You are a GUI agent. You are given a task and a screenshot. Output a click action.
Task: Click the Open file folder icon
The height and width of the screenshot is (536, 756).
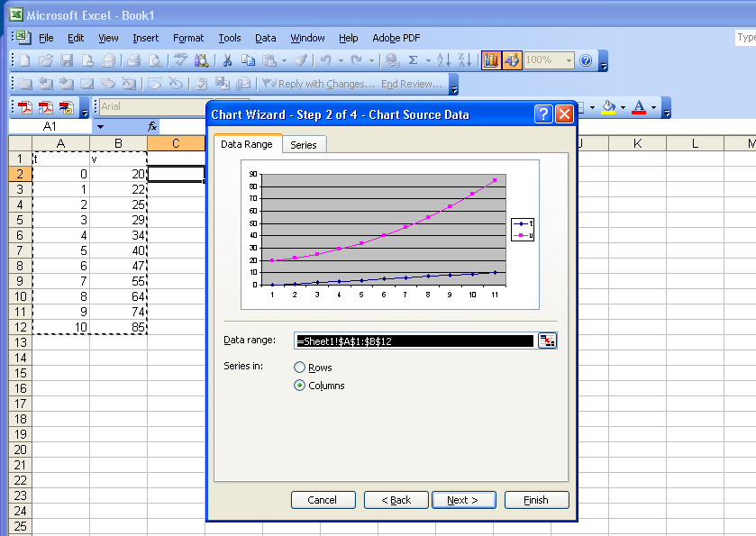(x=46, y=60)
